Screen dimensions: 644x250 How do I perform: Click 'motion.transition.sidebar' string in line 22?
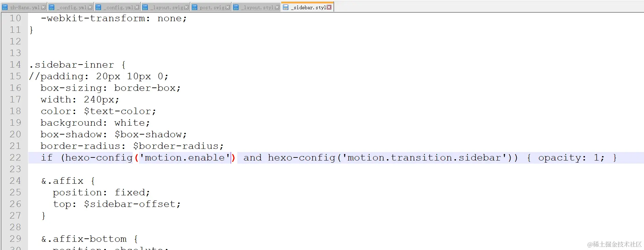424,157
